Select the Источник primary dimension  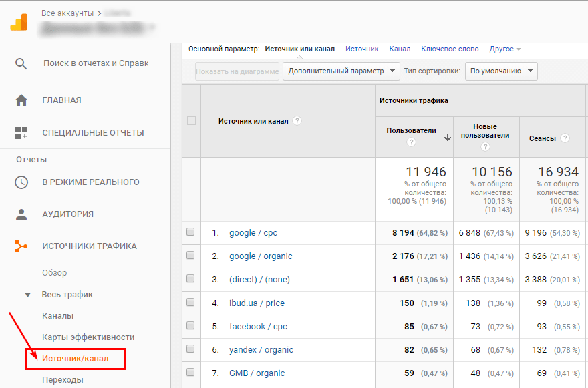coord(362,49)
